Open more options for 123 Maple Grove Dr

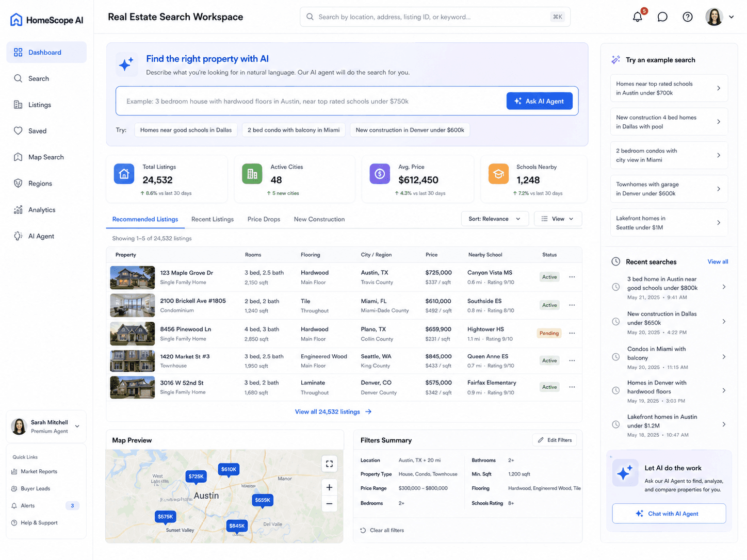572,277
